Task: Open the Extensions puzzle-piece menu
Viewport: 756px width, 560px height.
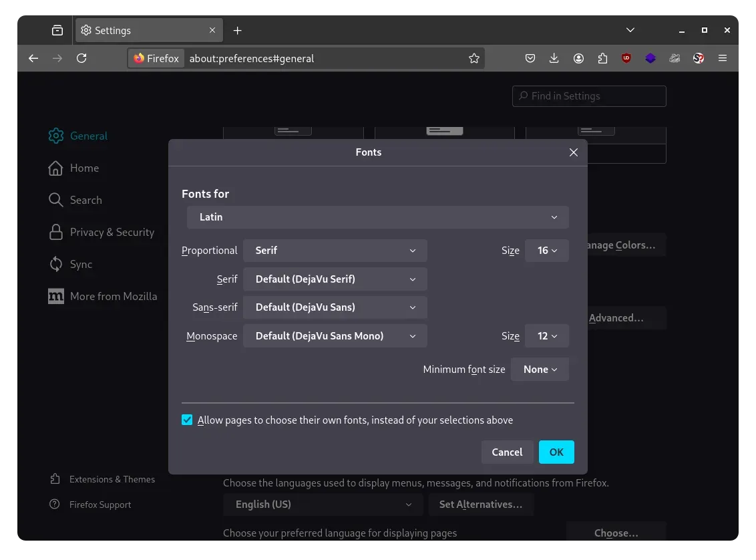Action: click(x=602, y=58)
